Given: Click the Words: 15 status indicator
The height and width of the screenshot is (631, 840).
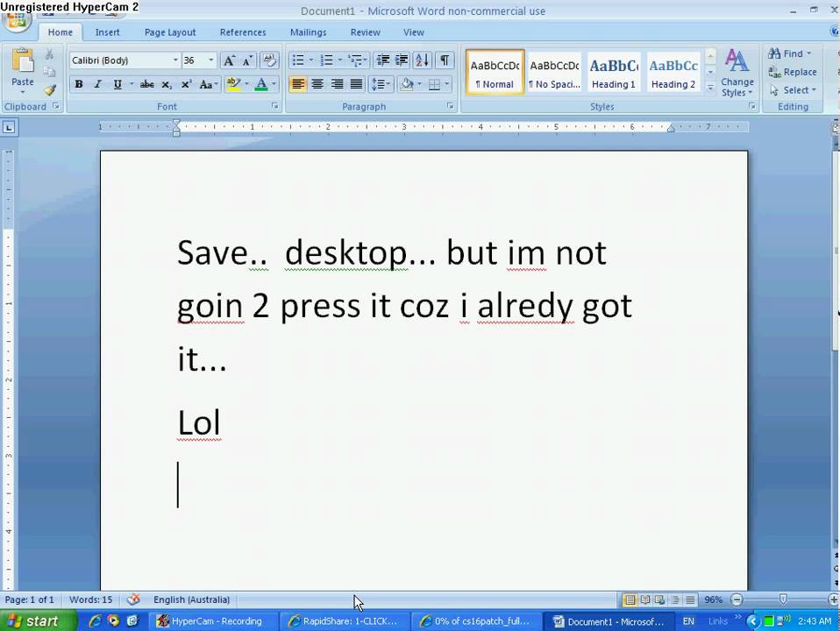Looking at the screenshot, I should 90,600.
